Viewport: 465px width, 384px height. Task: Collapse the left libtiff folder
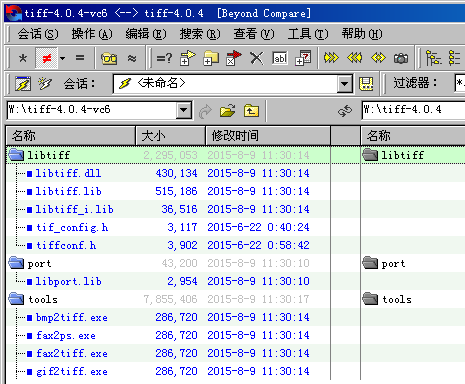click(16, 155)
